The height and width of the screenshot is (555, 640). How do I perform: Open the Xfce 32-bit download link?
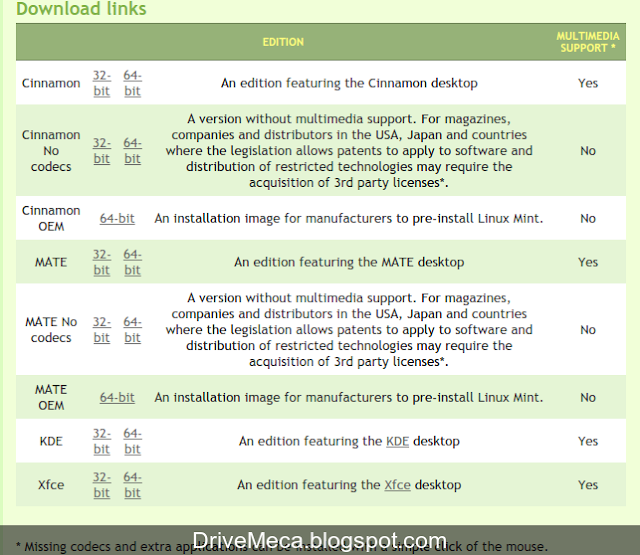click(102, 485)
